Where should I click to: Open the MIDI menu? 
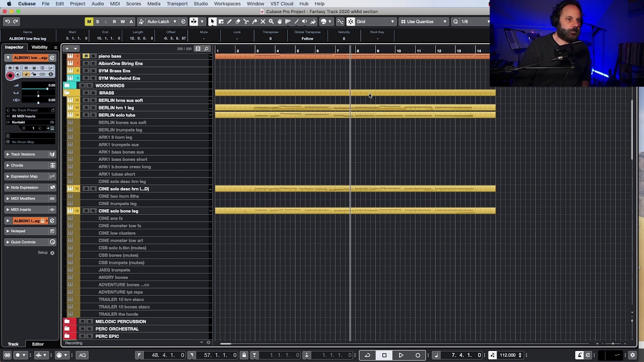[115, 4]
